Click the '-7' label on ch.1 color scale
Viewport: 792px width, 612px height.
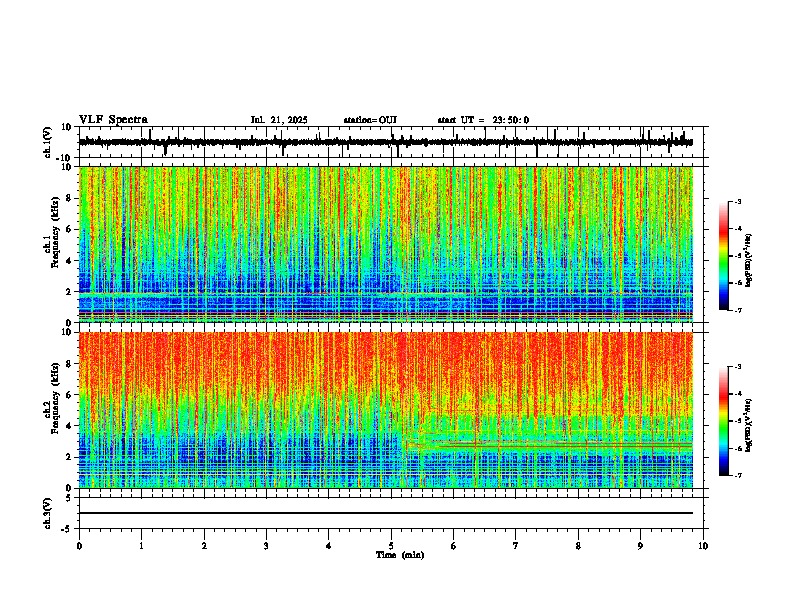[738, 310]
